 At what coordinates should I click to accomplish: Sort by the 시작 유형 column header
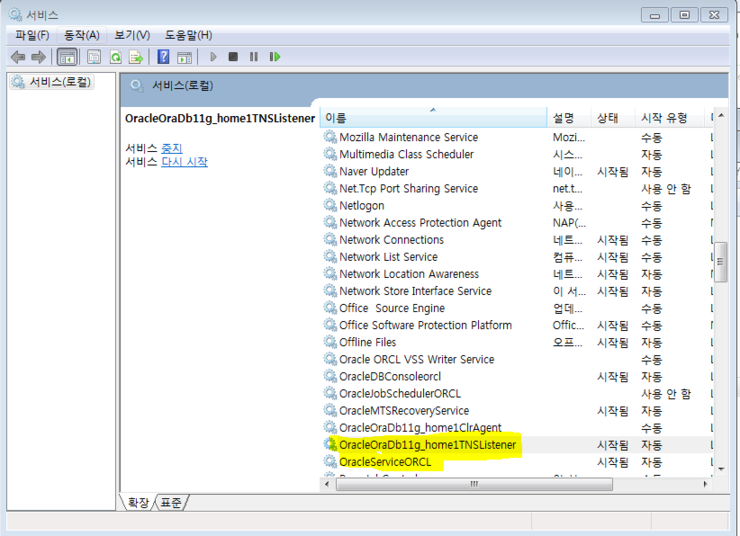(670, 118)
